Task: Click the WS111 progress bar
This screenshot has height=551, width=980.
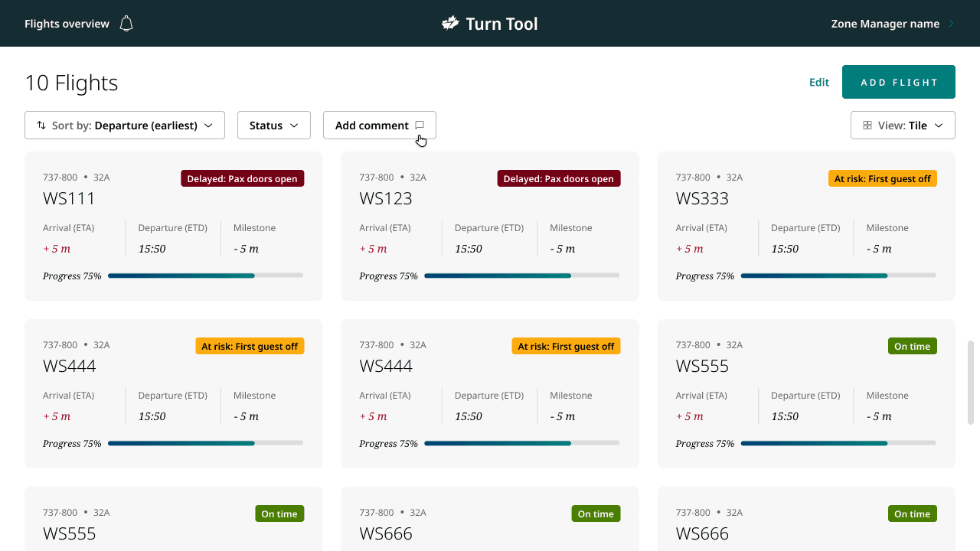Action: (205, 275)
